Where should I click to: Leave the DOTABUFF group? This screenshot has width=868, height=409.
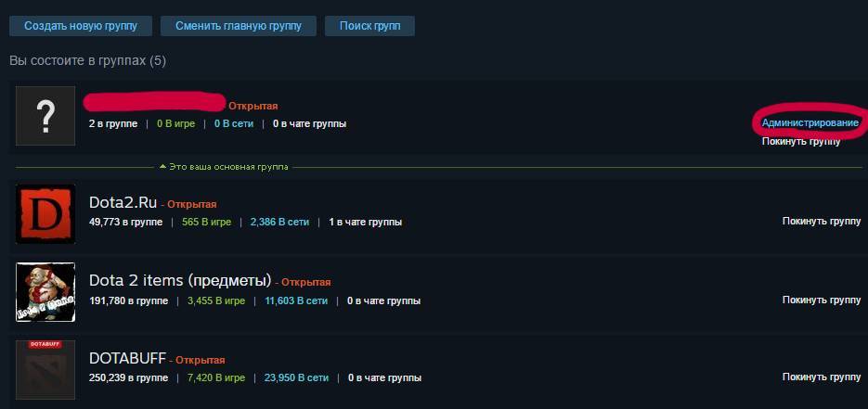[822, 377]
